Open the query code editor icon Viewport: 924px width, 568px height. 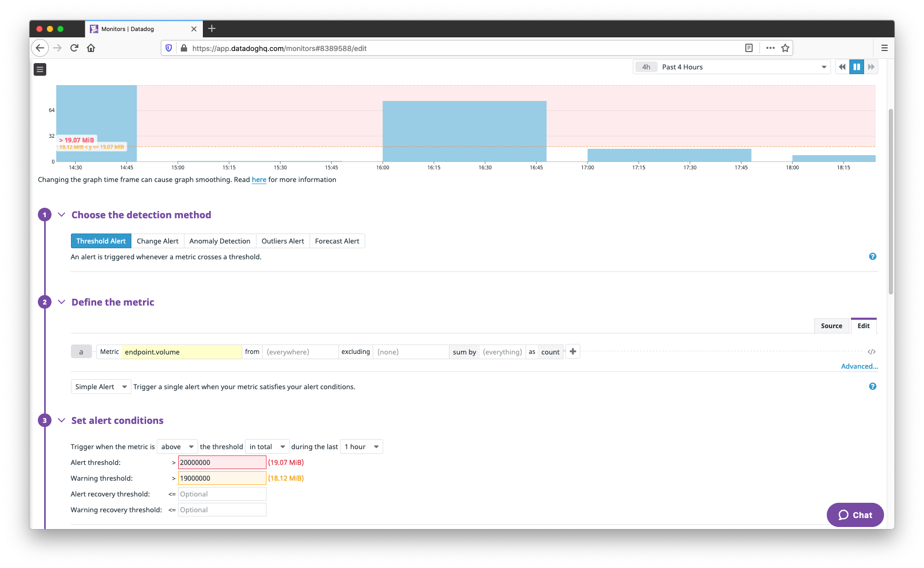point(871,351)
